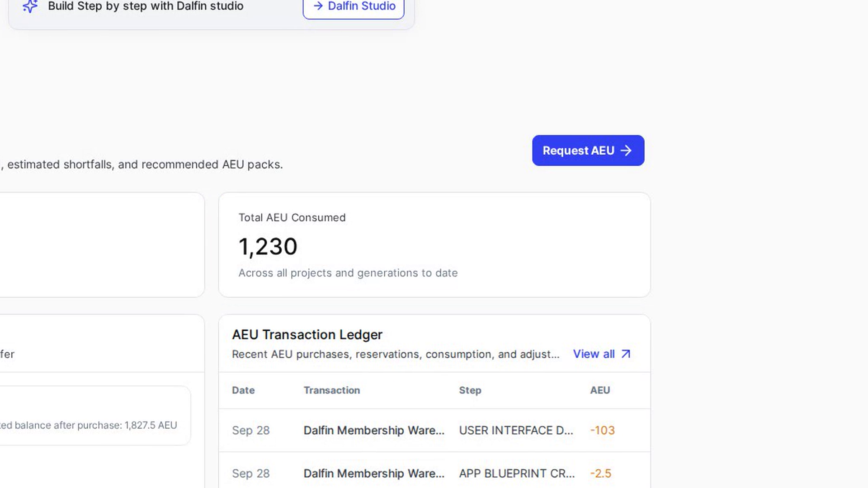Click the Transaction column header

[332, 390]
